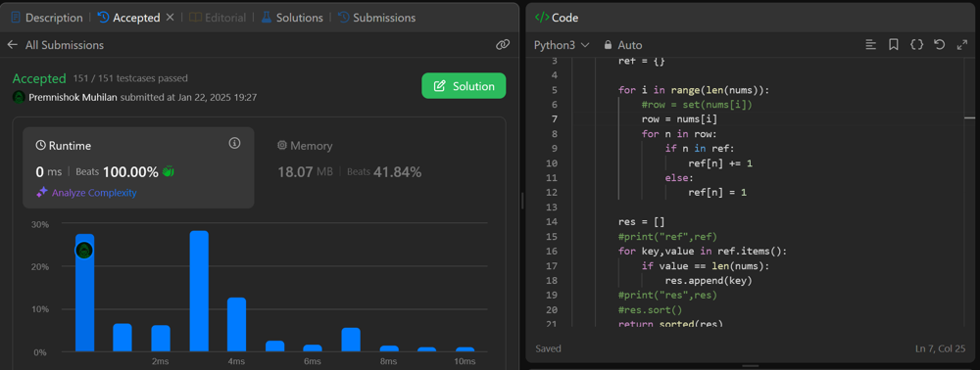This screenshot has width=980, height=370.
Task: Click the submitter avatar next to Premnishok Muhilan
Action: 19,97
